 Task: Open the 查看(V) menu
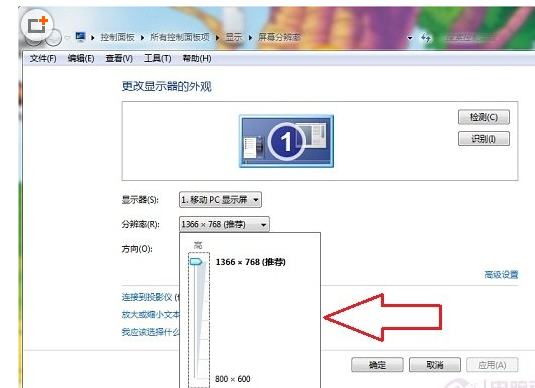click(119, 58)
